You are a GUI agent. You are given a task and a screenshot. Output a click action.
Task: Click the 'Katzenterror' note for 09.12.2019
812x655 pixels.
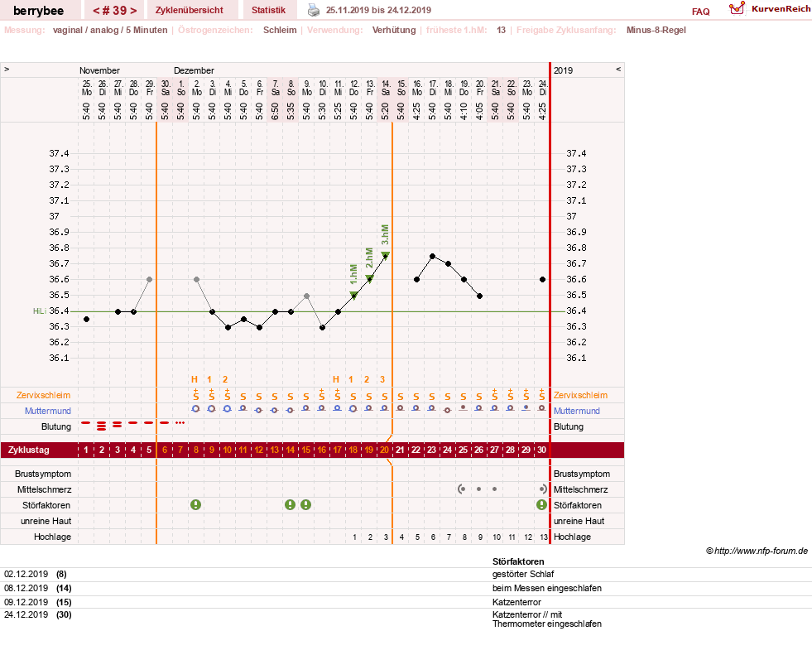(x=517, y=602)
